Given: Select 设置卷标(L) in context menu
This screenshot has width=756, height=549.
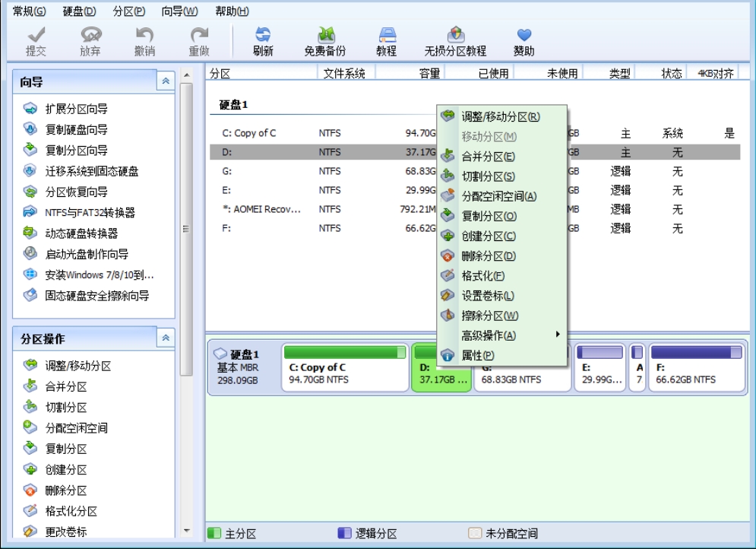Looking at the screenshot, I should click(501, 295).
